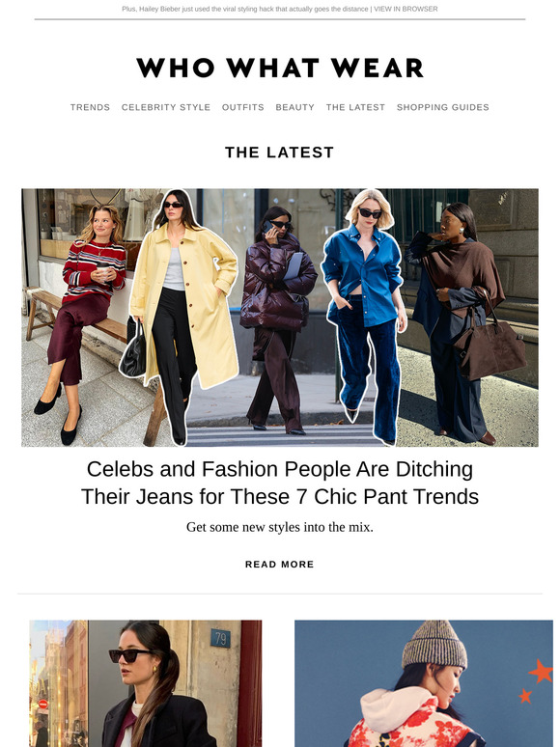This screenshot has width=560, height=747.
Task: Click THE LATEST section heading
Action: tap(280, 152)
